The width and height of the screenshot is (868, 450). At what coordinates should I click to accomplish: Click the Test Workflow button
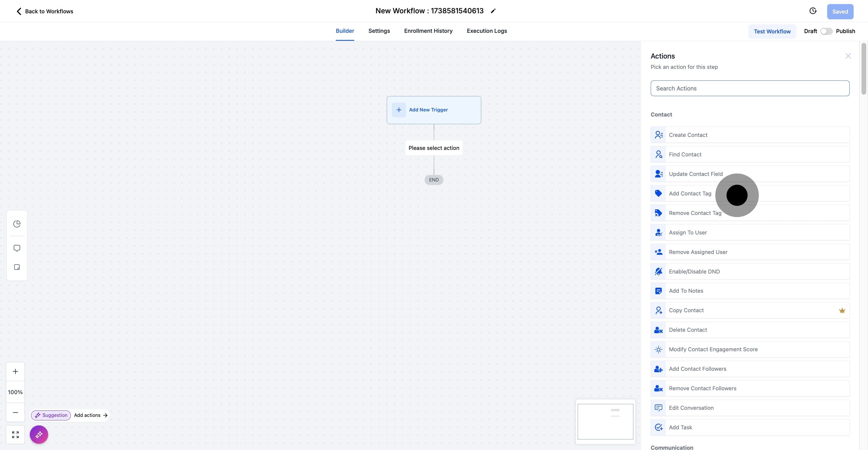pos(772,31)
